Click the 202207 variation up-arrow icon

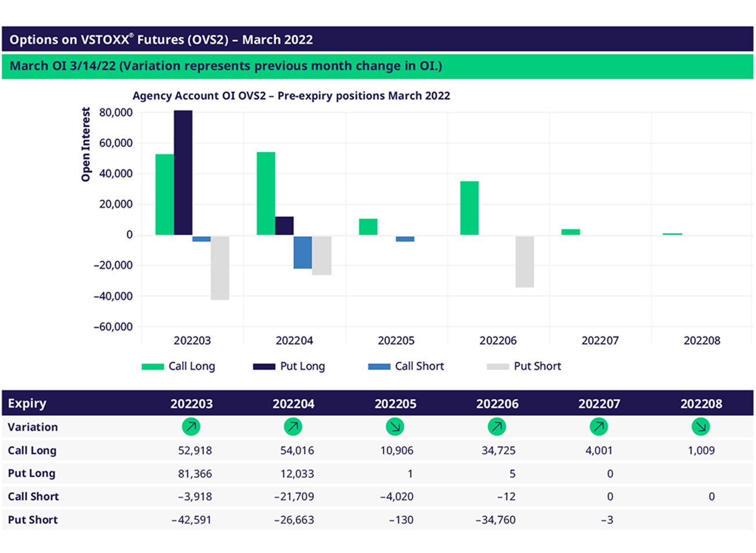coord(598,427)
